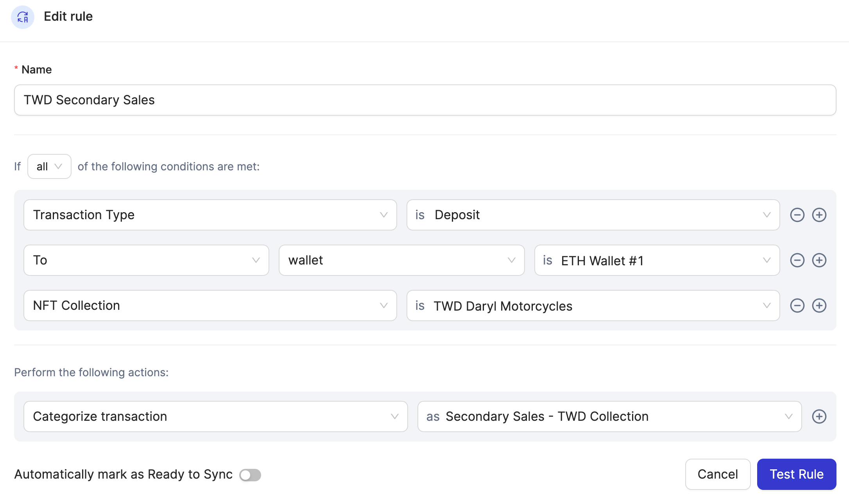Add condition after NFT Collection row
The width and height of the screenshot is (849, 504).
coord(819,306)
